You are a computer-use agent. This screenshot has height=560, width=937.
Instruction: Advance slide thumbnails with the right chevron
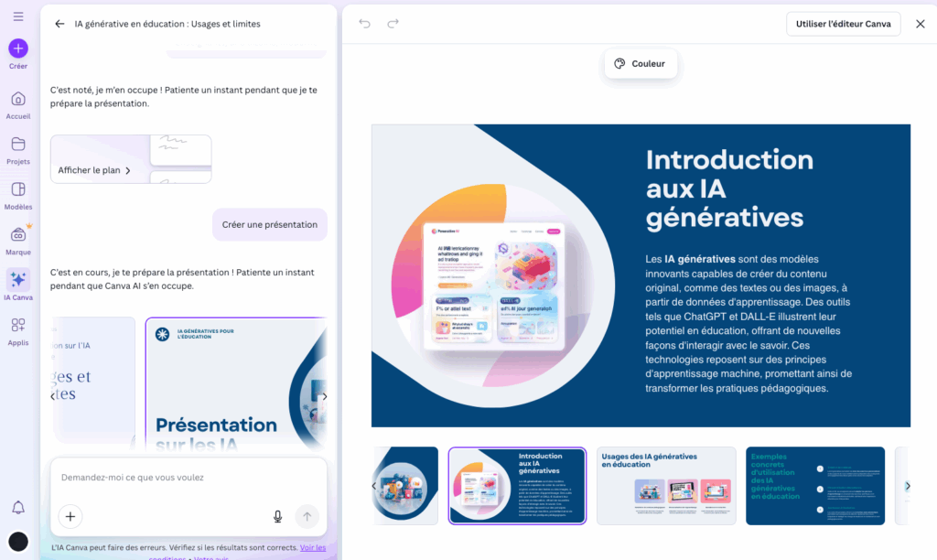(x=907, y=485)
